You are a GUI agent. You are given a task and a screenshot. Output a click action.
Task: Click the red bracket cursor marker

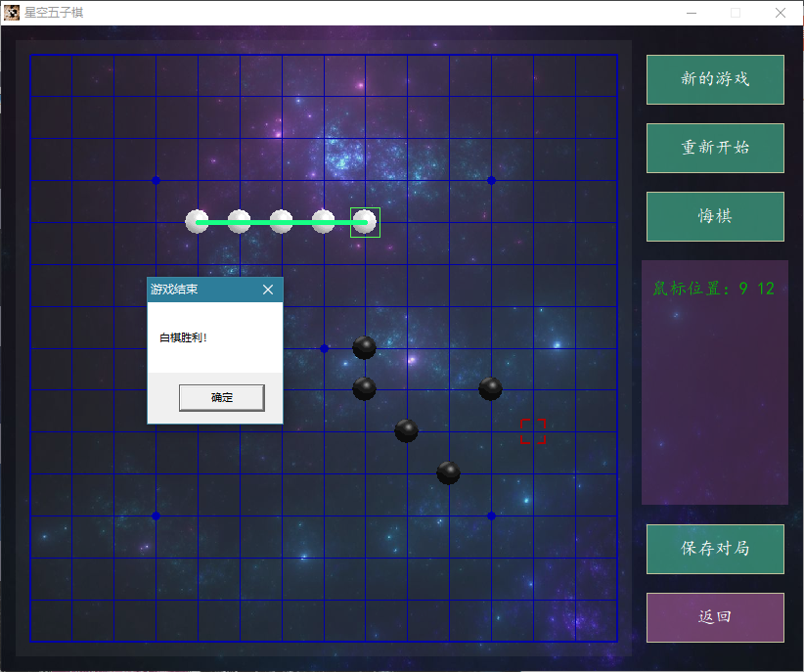click(x=533, y=431)
